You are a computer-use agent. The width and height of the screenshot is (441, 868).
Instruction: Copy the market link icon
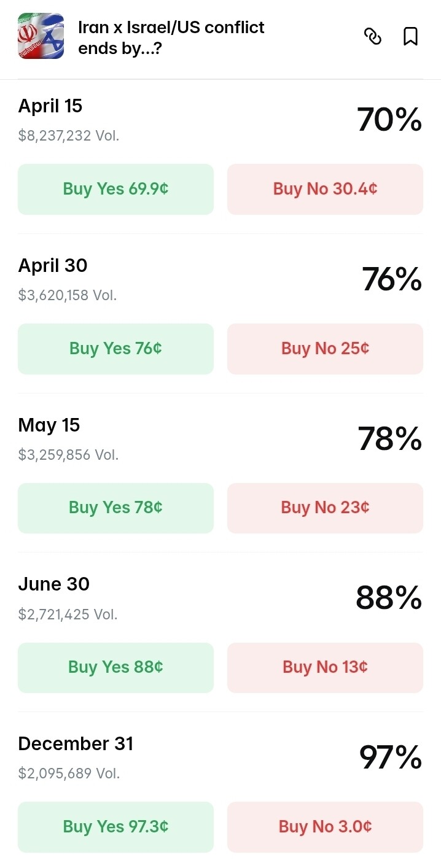(373, 37)
